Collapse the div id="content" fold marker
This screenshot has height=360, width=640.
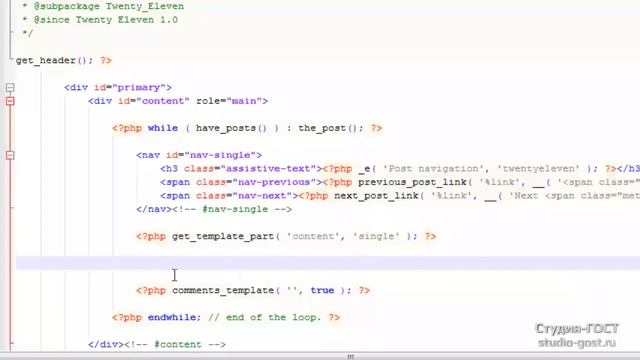10,101
